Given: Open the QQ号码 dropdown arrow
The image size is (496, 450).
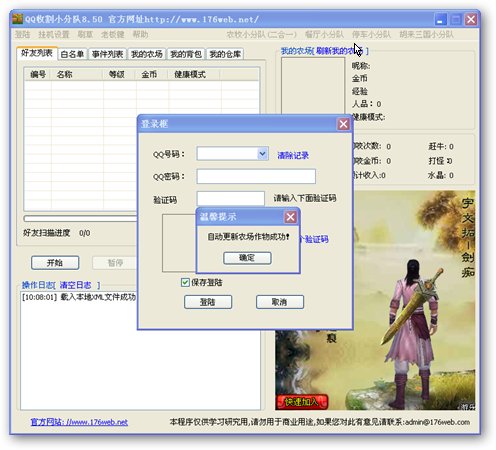Looking at the screenshot, I should 262,153.
